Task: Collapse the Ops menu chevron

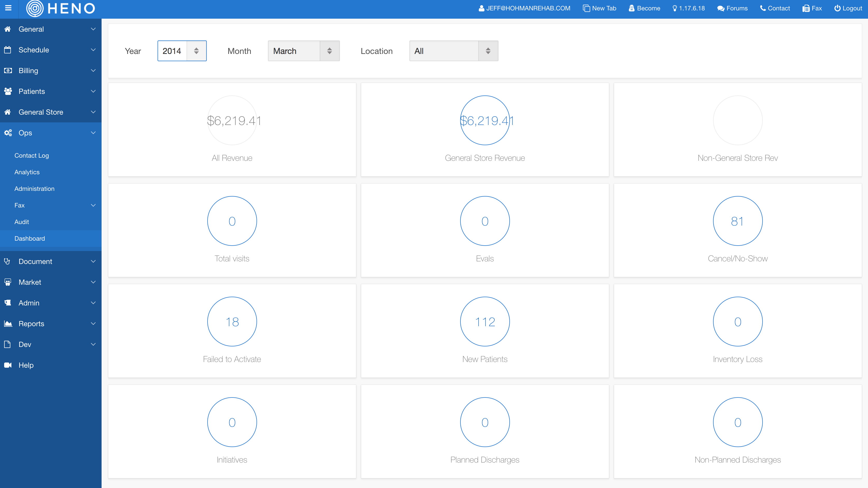Action: tap(93, 133)
